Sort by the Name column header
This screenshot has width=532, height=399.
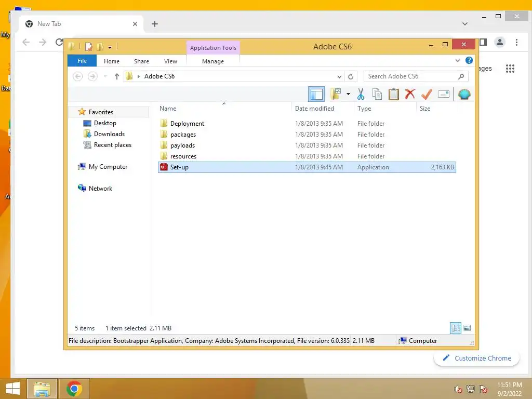[224, 108]
